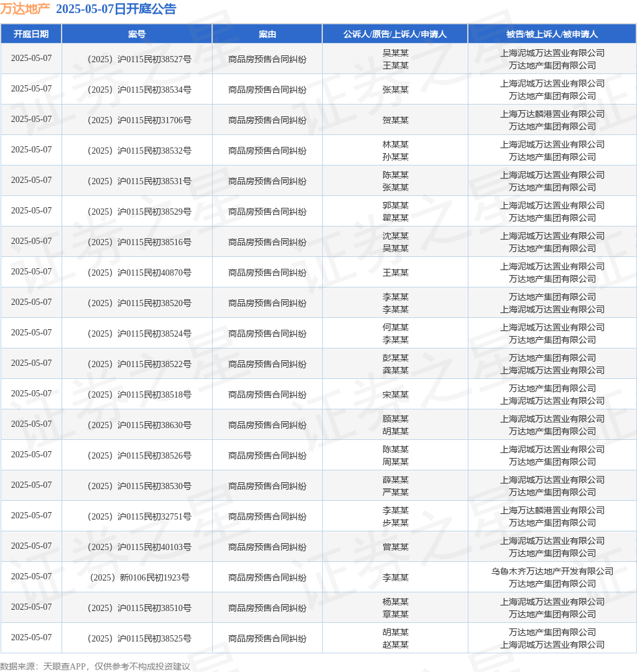Click plaintiff 沈某某
637x672 pixels.
click(x=396, y=236)
